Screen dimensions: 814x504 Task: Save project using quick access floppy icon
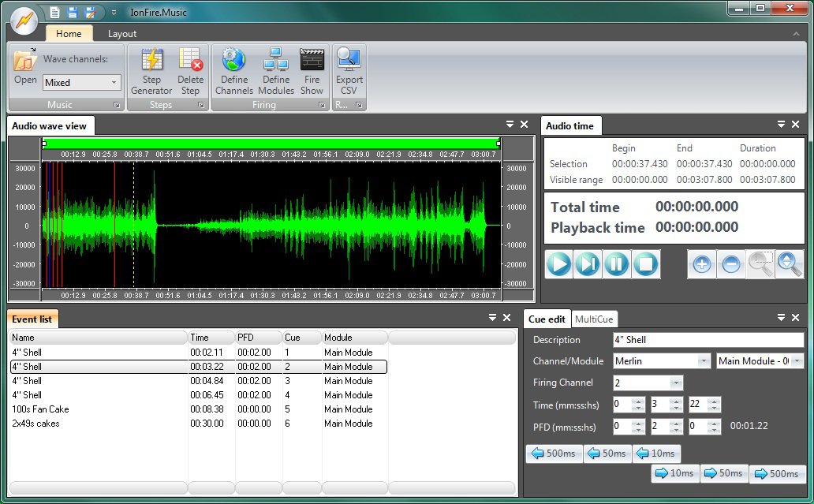coord(72,12)
